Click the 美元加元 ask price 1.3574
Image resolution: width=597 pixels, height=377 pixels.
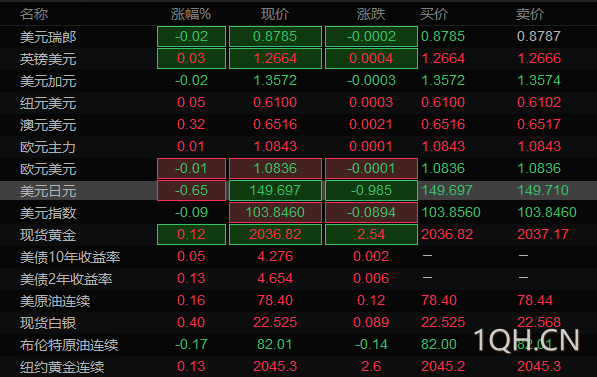pyautogui.click(x=539, y=80)
